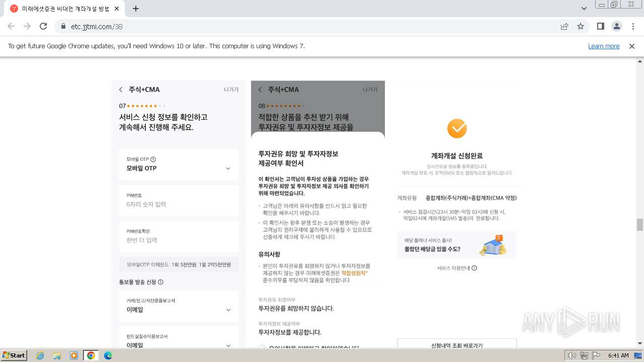Click the volume speaker tray icon

(x=572, y=355)
